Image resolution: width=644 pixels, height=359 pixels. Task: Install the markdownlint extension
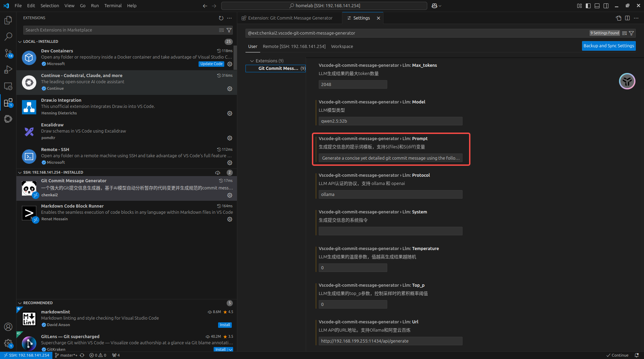point(225,325)
